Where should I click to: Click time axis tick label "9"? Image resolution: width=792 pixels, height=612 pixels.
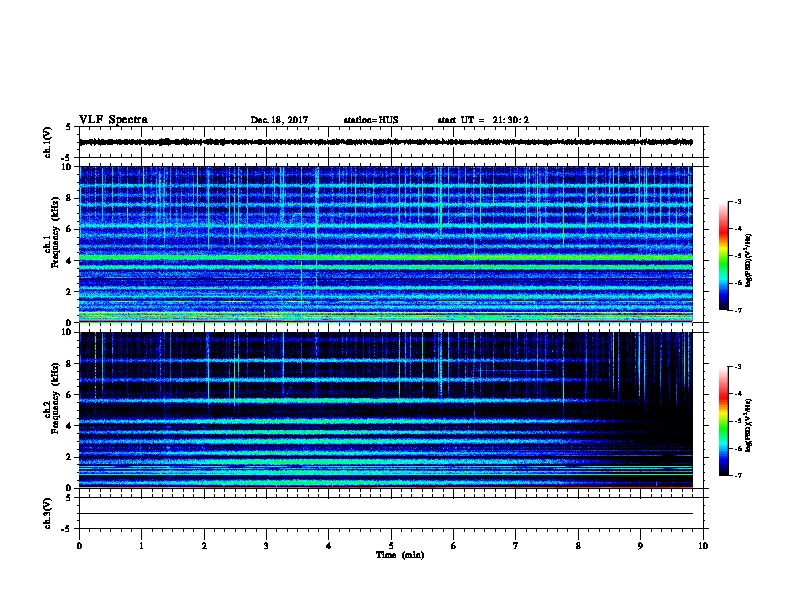pos(640,546)
